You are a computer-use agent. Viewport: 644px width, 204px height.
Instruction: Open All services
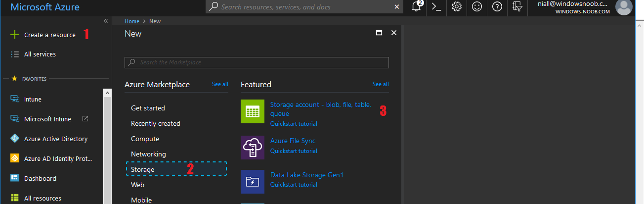pos(40,54)
